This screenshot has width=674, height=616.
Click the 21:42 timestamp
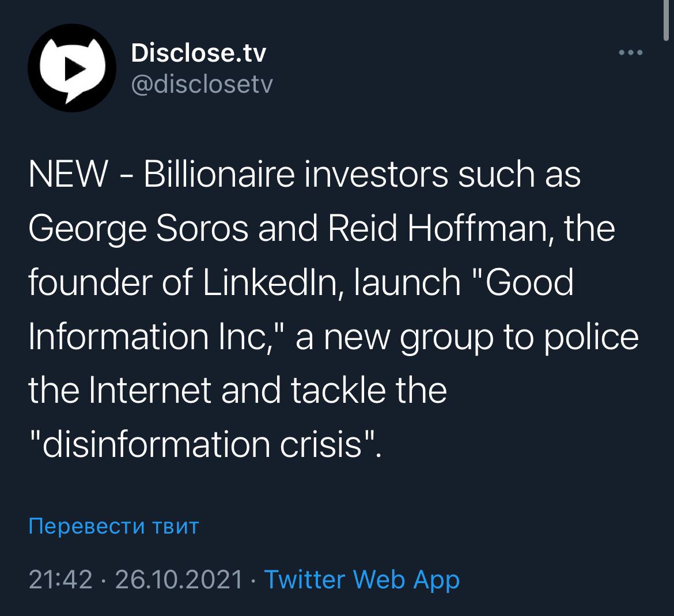[x=60, y=579]
